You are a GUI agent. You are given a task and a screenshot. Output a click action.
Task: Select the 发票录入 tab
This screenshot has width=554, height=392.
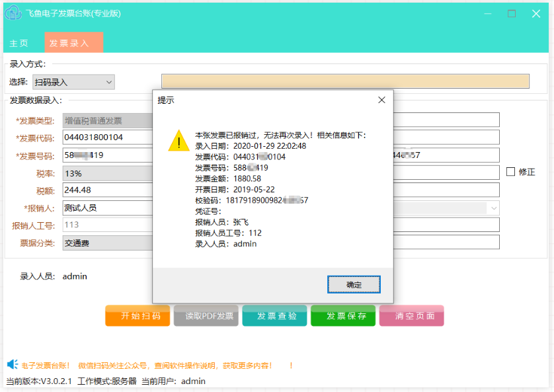coord(74,43)
